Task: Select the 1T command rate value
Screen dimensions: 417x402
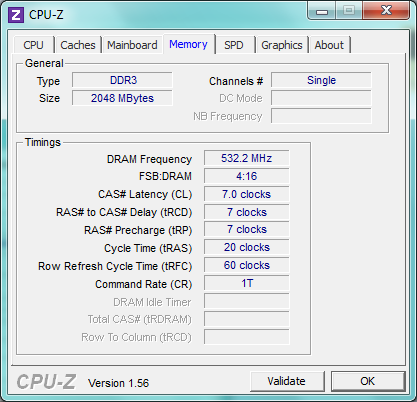Action: pos(247,283)
